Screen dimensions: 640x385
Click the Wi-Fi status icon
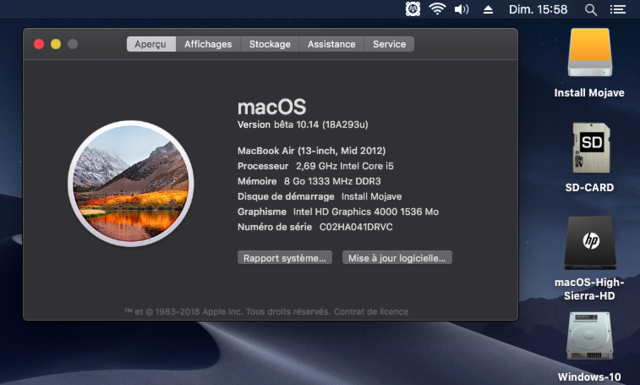click(437, 9)
